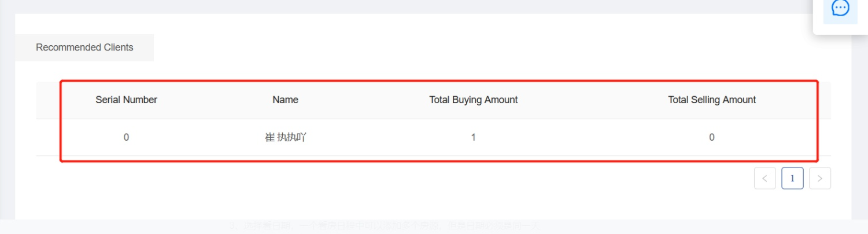Screen dimensions: 868x234
Task: Click the Total Selling Amount column header
Action: click(x=711, y=100)
